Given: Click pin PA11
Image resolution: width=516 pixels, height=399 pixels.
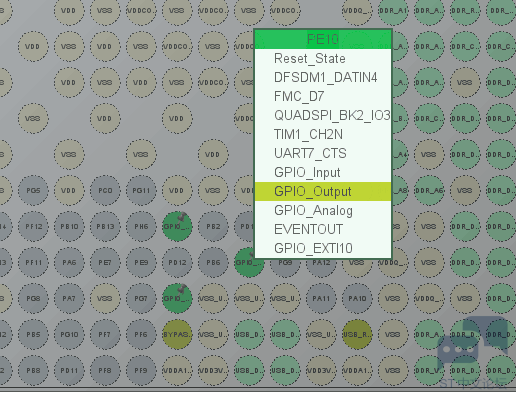Looking at the screenshot, I should tap(321, 298).
